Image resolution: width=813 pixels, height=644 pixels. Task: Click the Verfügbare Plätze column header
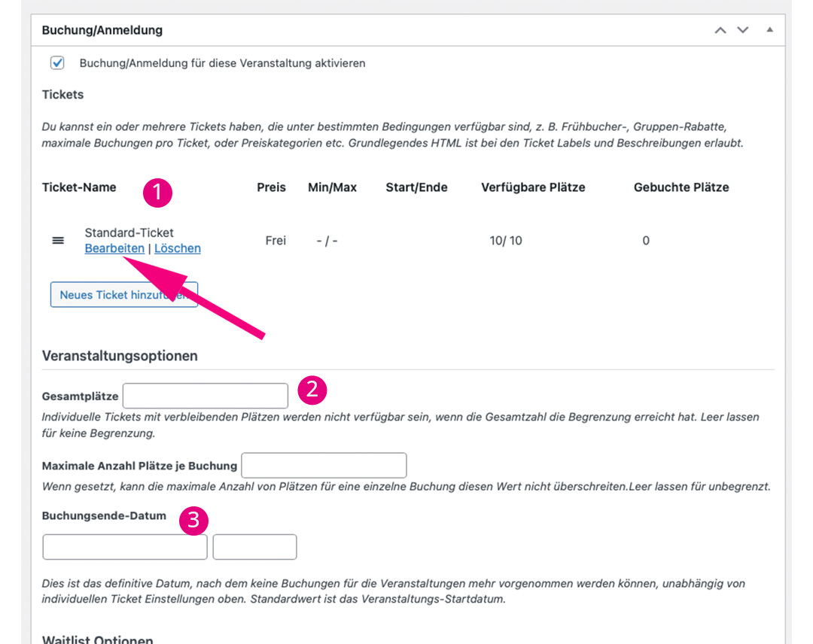point(533,187)
